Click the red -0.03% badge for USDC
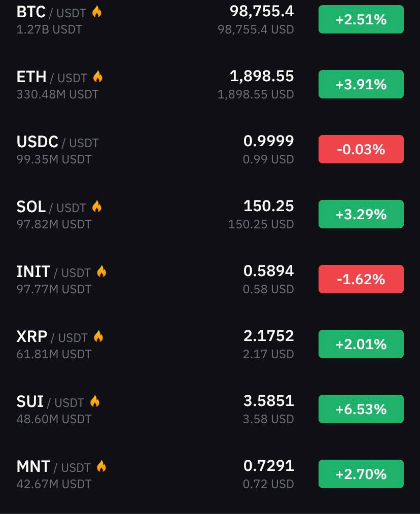Screen dimensions: 420x514 point(361,149)
